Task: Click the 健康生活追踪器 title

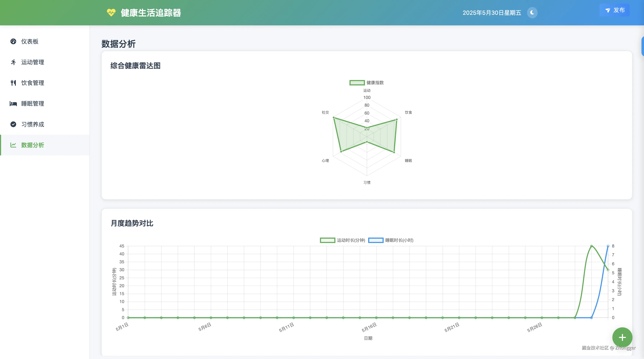Action: pyautogui.click(x=151, y=13)
